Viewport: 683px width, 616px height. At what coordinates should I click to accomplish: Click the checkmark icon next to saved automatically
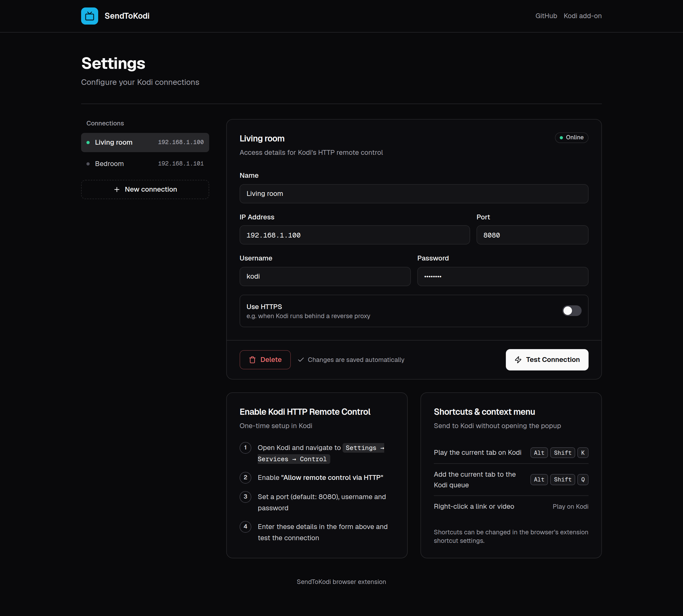[301, 360]
